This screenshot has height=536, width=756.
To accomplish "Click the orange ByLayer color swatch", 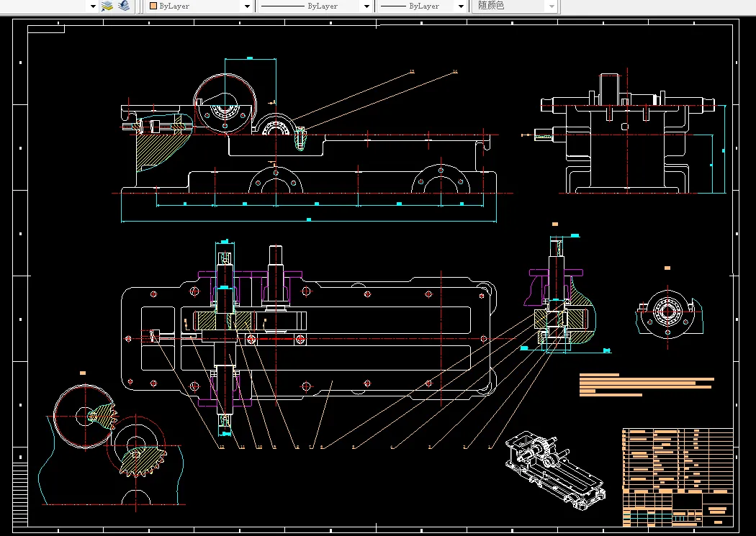I will (x=153, y=6).
